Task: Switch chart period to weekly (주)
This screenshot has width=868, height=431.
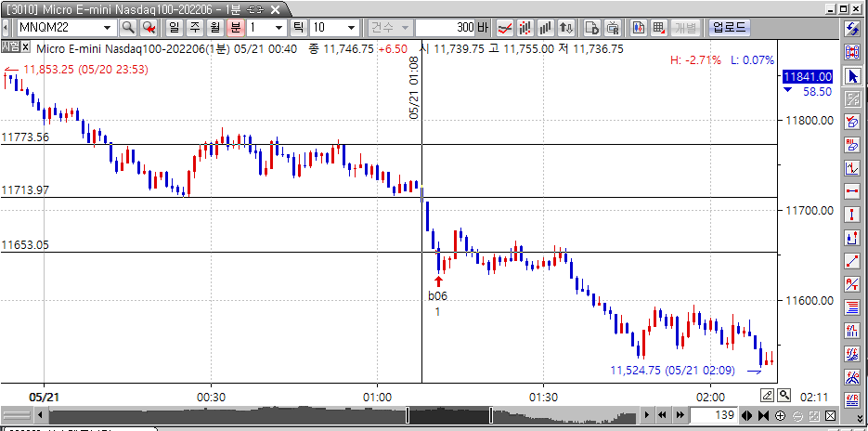Action: tap(195, 27)
